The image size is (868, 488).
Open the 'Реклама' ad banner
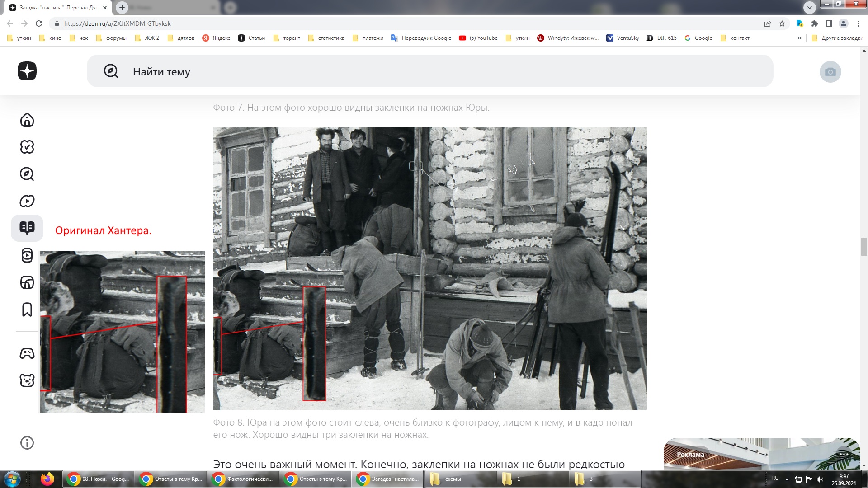[x=762, y=454]
